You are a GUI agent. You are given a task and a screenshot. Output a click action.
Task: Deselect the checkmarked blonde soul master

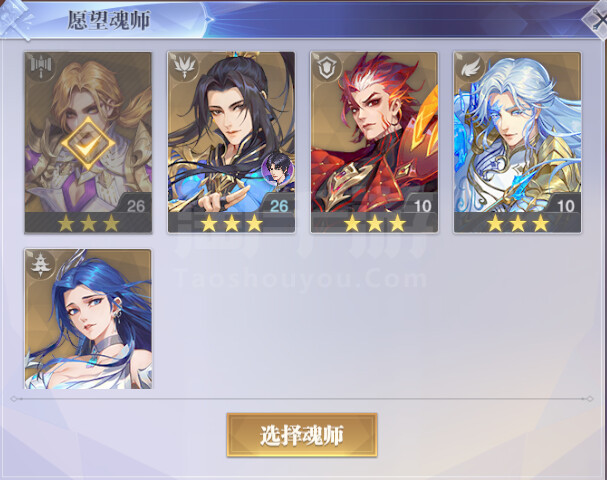pos(88,143)
